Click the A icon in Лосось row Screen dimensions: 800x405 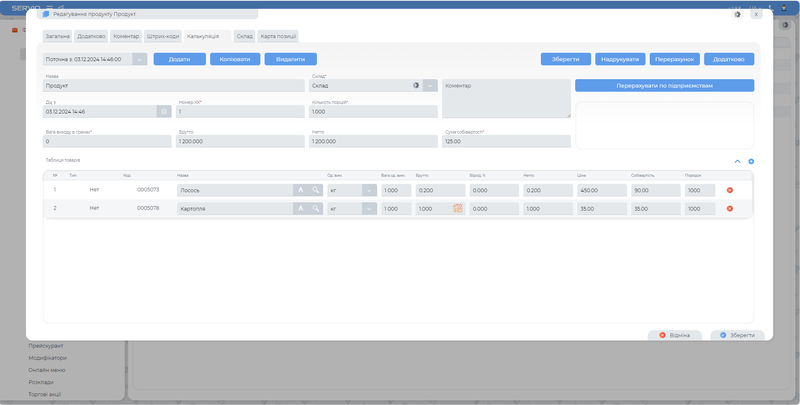click(x=299, y=190)
